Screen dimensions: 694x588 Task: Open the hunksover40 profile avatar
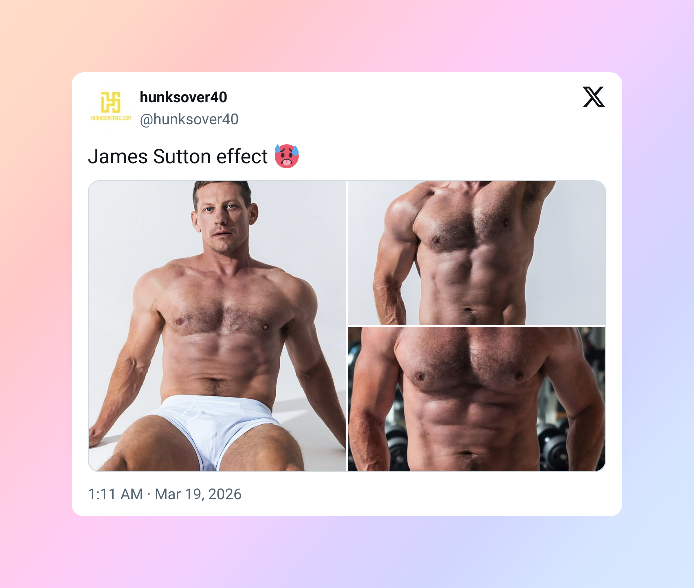pos(111,106)
